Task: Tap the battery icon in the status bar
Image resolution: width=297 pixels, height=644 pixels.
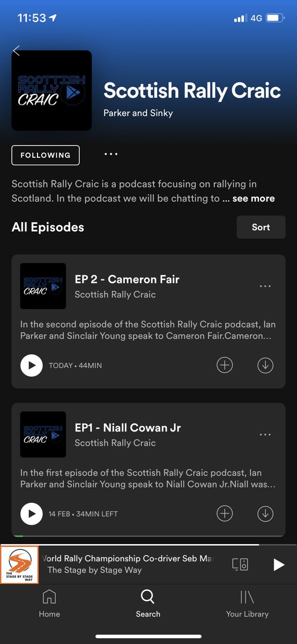Action: [x=276, y=18]
